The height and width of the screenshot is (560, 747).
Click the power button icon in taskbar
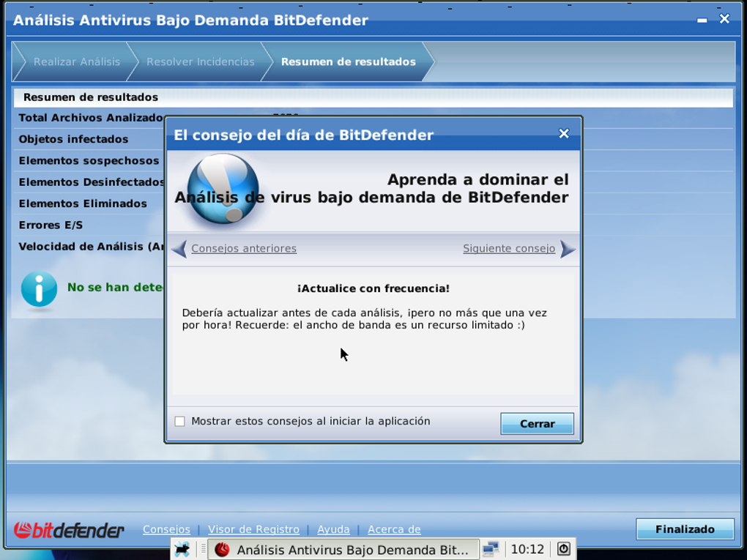point(563,549)
